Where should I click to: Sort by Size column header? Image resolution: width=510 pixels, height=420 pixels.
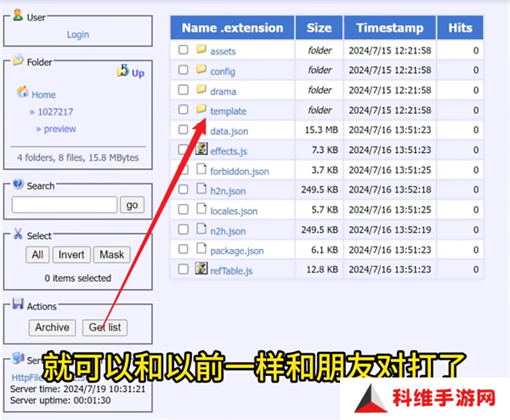point(319,28)
